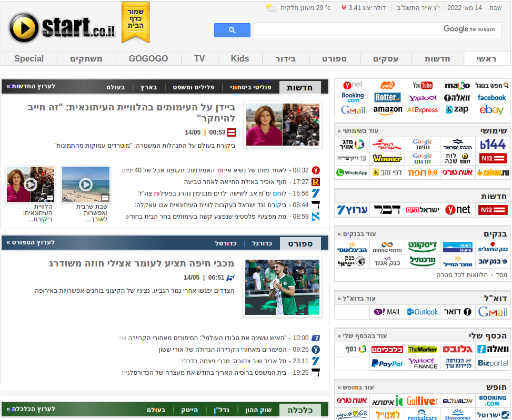Open the main news journalist photo thumbnail
The image size is (512, 420).
point(283,125)
